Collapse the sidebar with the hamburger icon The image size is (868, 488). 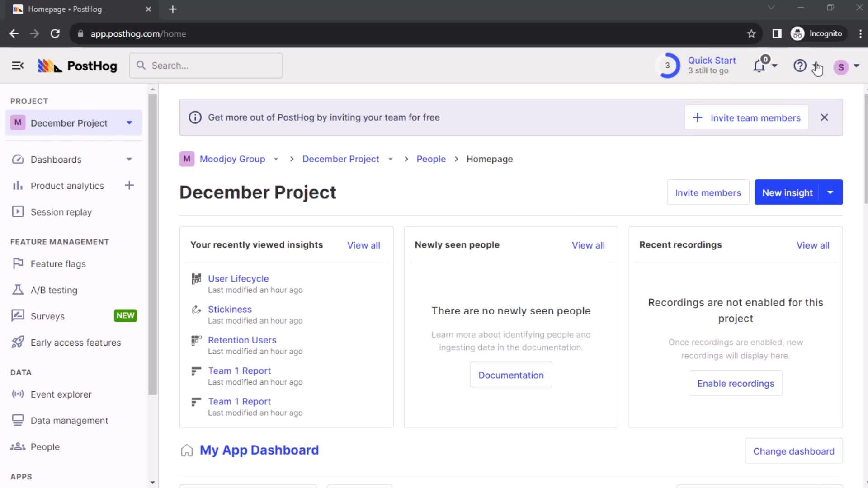coord(18,66)
